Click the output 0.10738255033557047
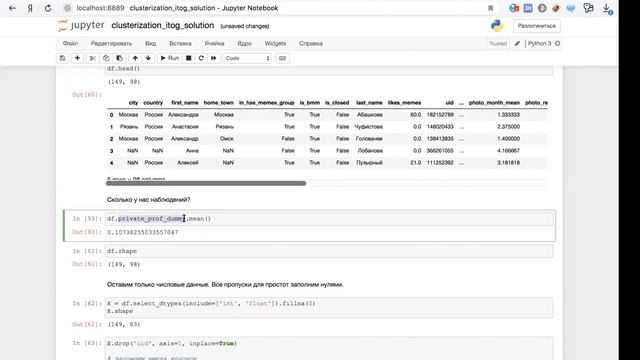The width and height of the screenshot is (640, 360). [143, 232]
